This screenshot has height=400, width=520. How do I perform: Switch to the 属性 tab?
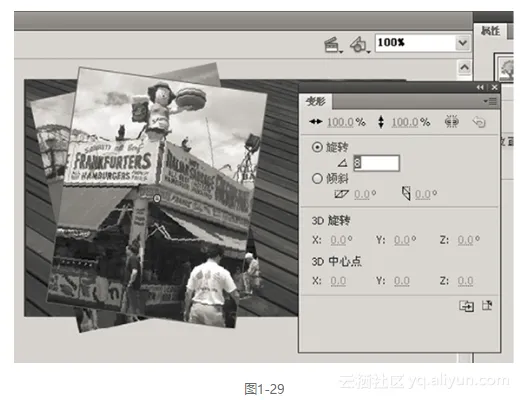tap(490, 31)
